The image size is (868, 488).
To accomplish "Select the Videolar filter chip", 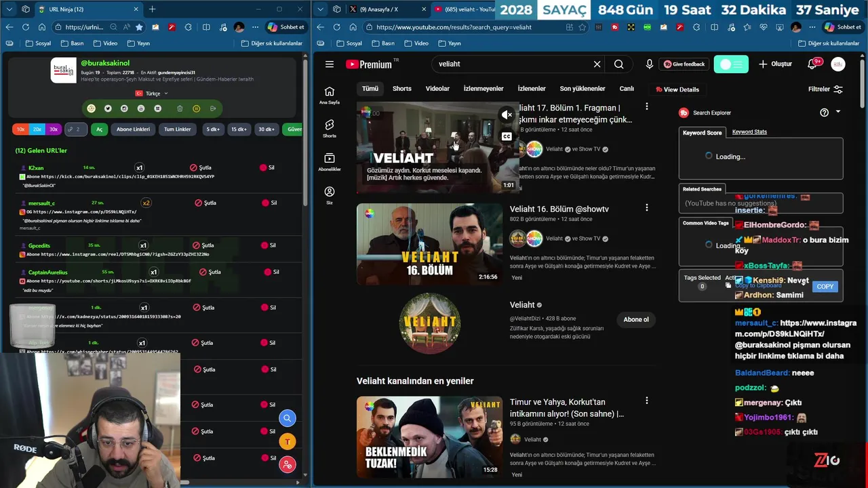I will (x=437, y=89).
